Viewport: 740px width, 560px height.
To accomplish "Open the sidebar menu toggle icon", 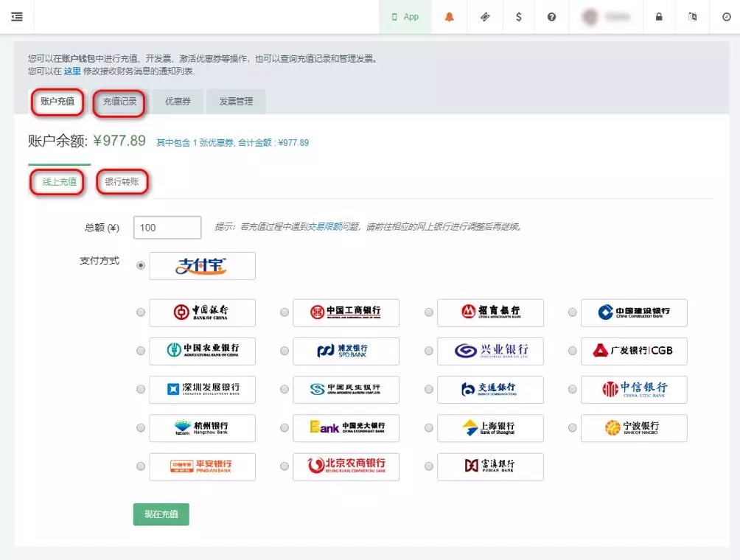I will (x=17, y=17).
